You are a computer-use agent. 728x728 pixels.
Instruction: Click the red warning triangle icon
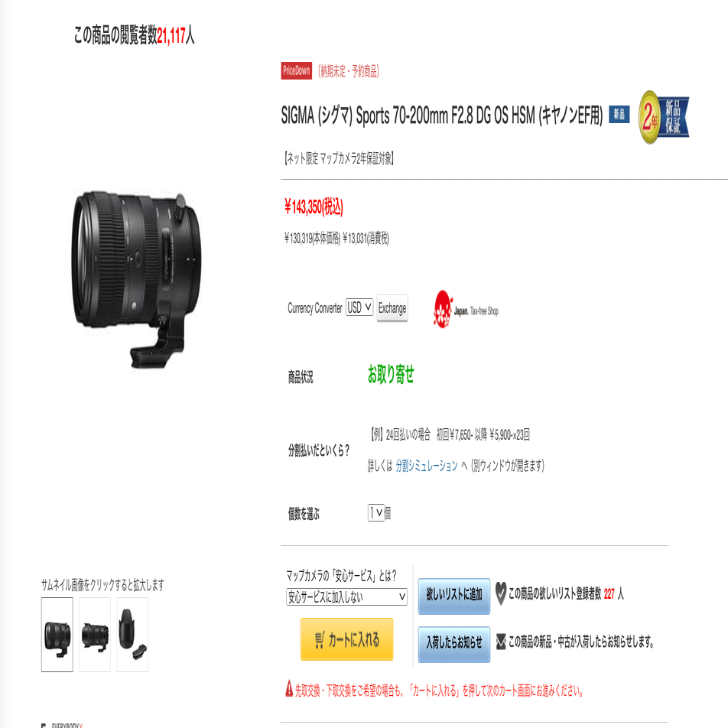[x=289, y=688]
